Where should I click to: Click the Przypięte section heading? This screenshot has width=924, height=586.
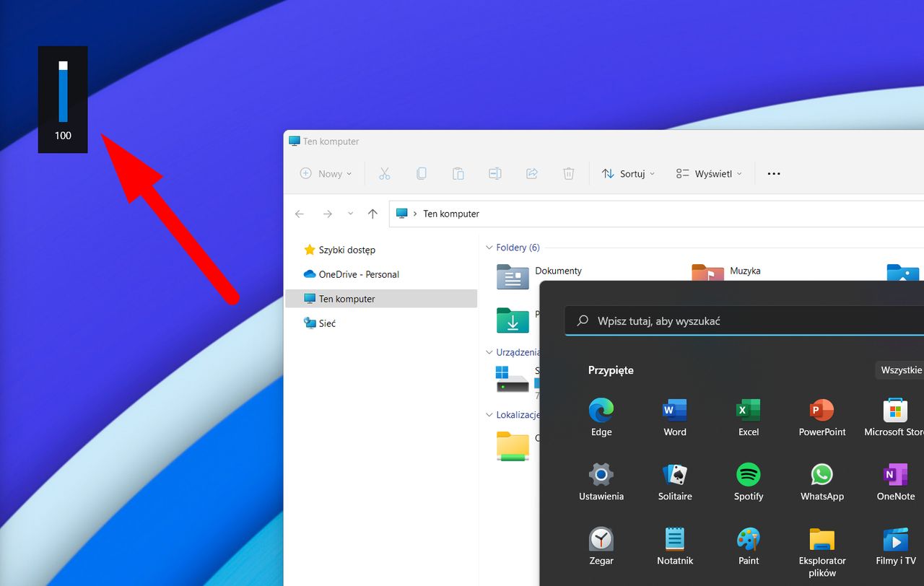click(611, 370)
